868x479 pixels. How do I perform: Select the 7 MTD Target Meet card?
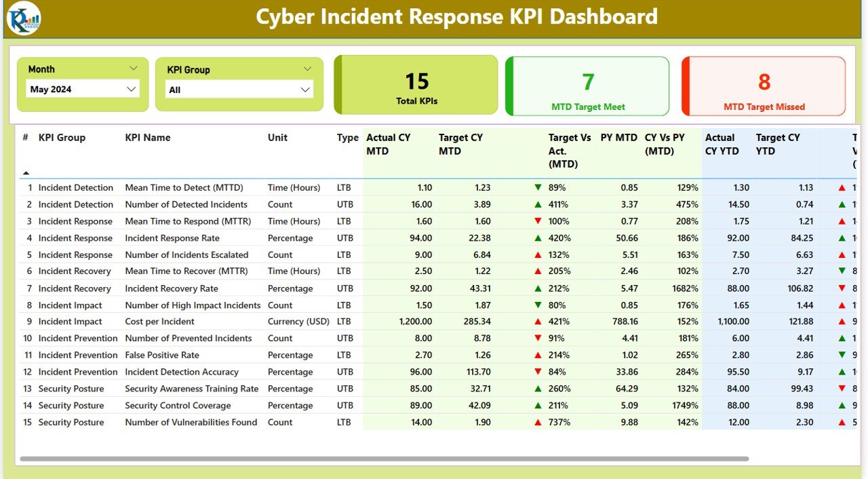point(587,85)
